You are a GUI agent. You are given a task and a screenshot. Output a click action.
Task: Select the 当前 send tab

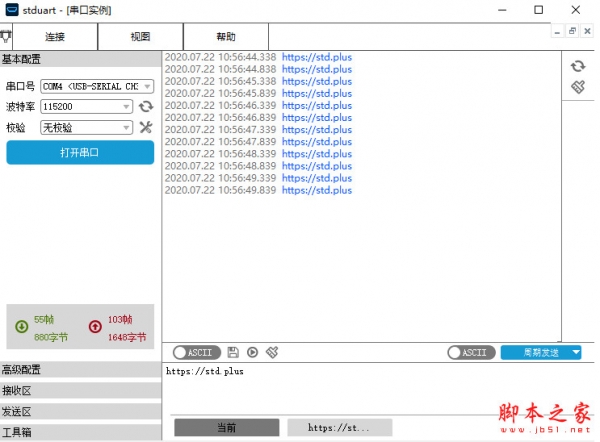227,427
